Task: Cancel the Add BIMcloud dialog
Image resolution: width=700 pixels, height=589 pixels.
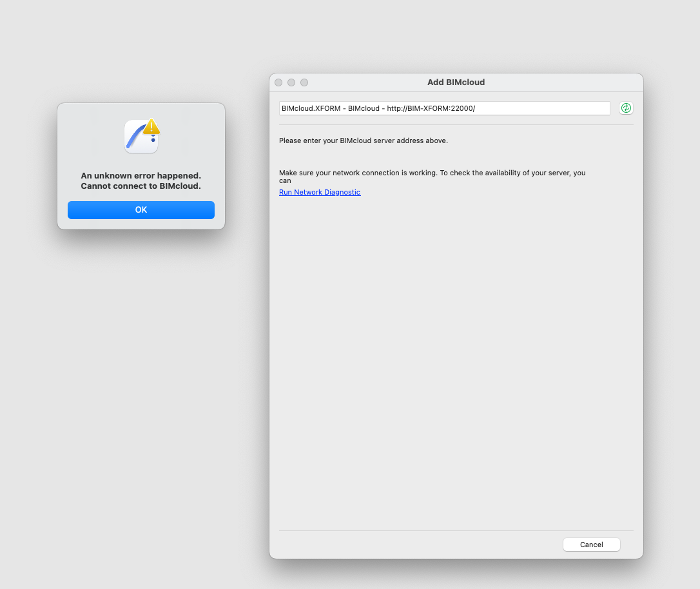Action: 591,545
